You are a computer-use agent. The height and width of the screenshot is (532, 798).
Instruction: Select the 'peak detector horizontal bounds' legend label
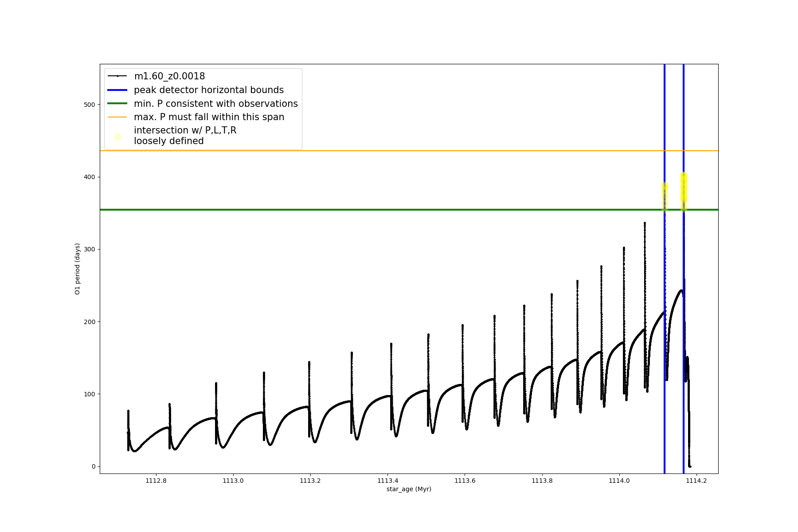tap(208, 90)
